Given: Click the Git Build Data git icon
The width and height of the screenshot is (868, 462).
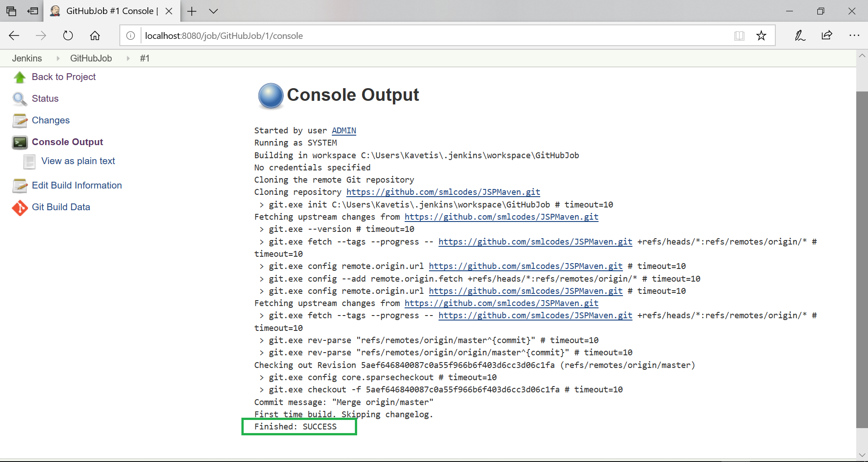Looking at the screenshot, I should [19, 207].
